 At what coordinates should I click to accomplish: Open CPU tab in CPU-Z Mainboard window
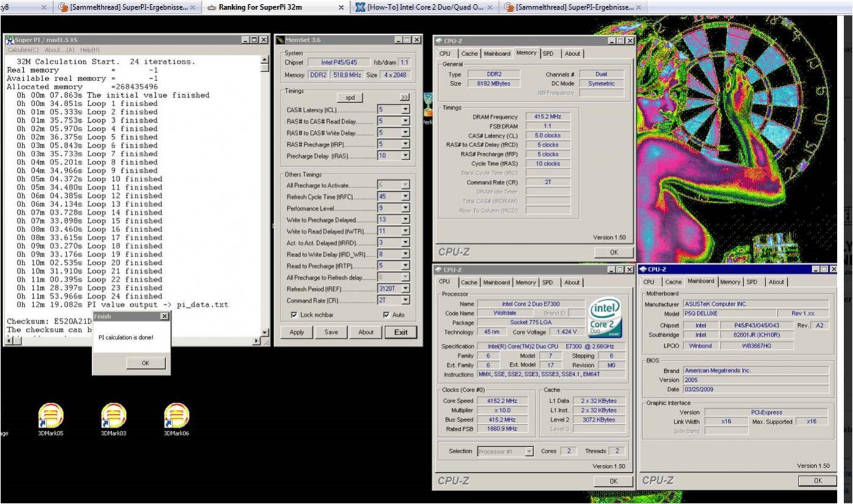(x=649, y=282)
